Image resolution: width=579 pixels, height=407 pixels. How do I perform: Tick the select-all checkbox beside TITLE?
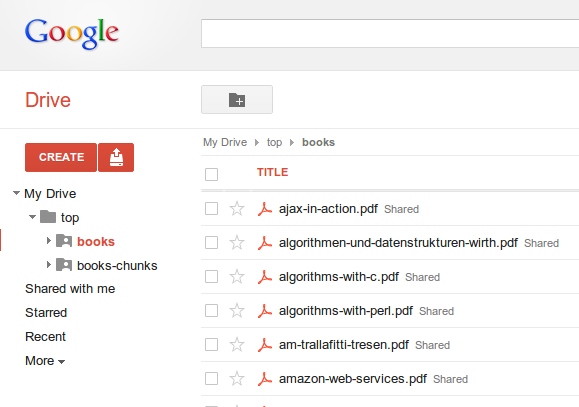click(212, 174)
